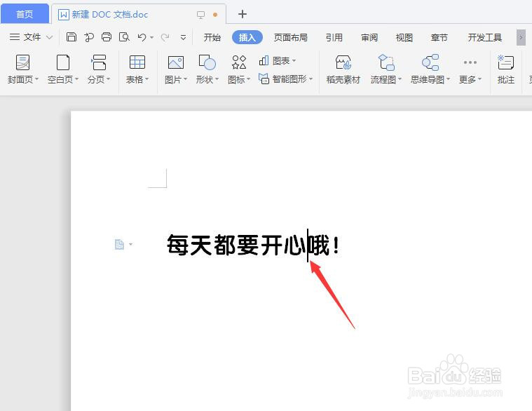Click the Page Break (分页) icon
532x411 pixels.
pos(99,62)
